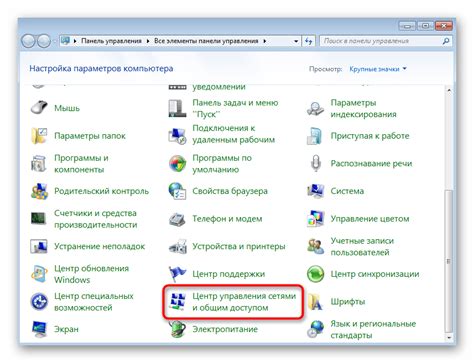Open Экран link text
Viewport: 474px width, 363px height.
click(x=66, y=329)
